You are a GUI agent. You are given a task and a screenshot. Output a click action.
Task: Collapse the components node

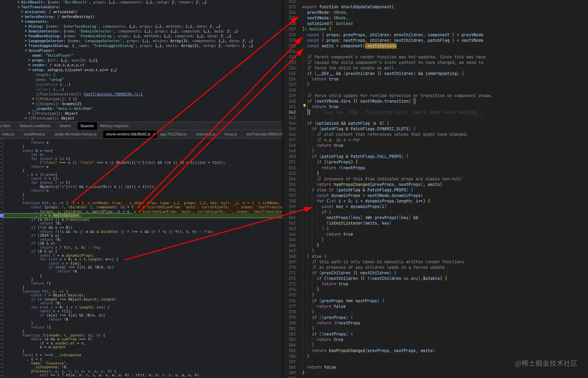[23, 21]
